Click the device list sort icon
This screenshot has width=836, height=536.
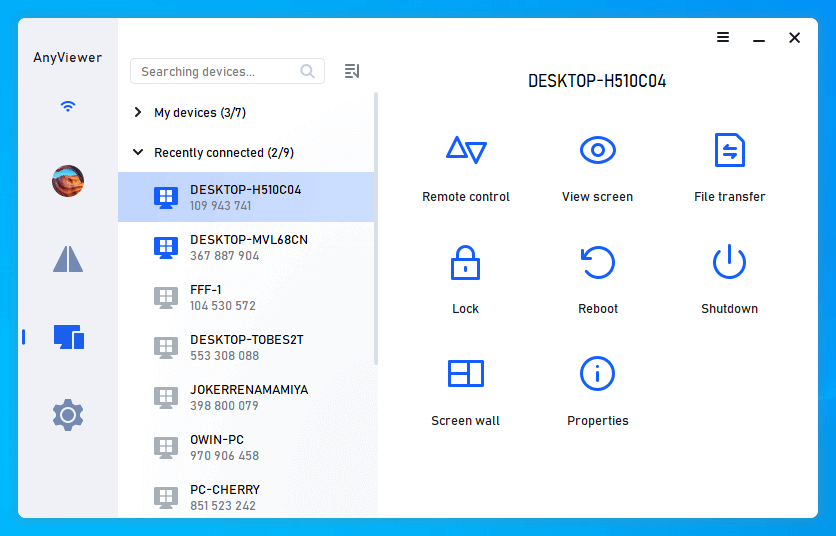[x=352, y=71]
